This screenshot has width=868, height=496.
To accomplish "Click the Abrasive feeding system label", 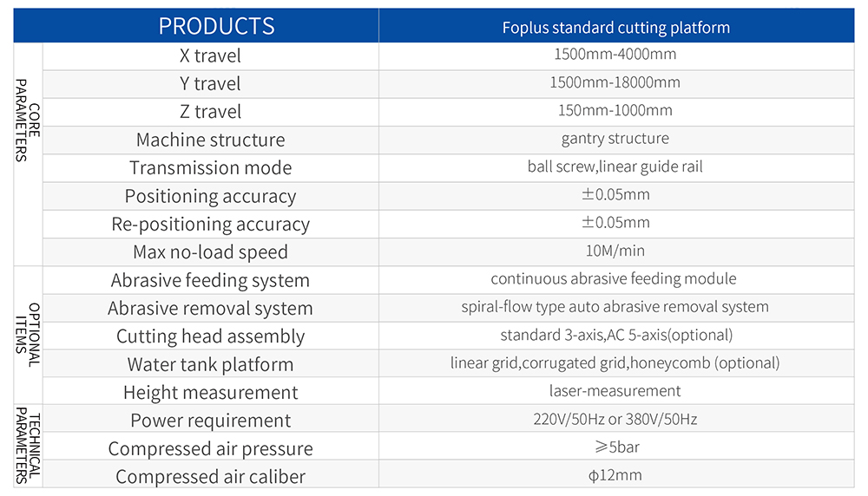I will pos(210,280).
